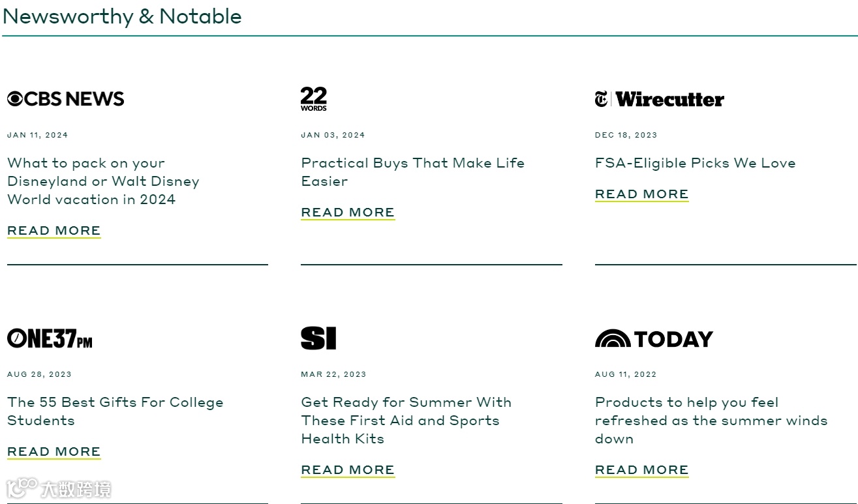Click the TODAY show logo
858x504 pixels.
tap(654, 339)
